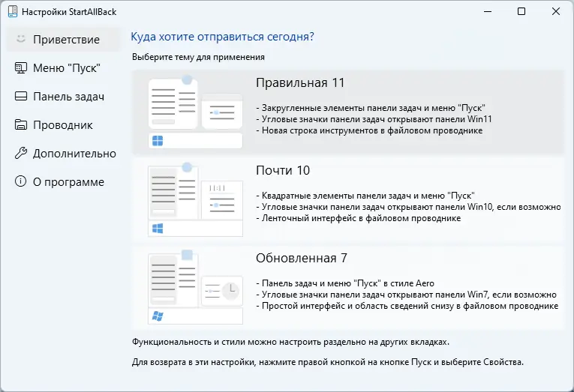Click the Обновленная 7 preview thumbnail

(x=196, y=287)
